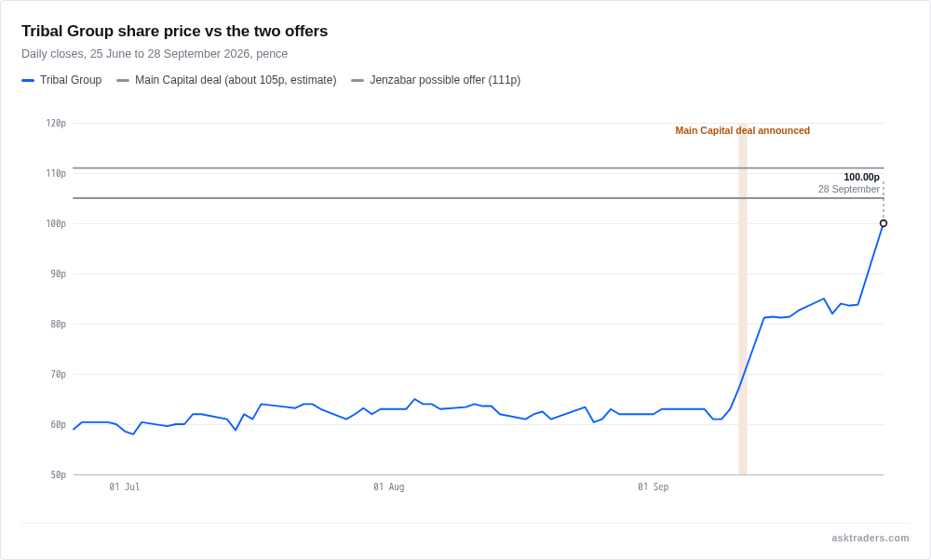Viewport: 931px width, 560px height.
Task: Click the 01 Sep axis label
Action: (654, 487)
